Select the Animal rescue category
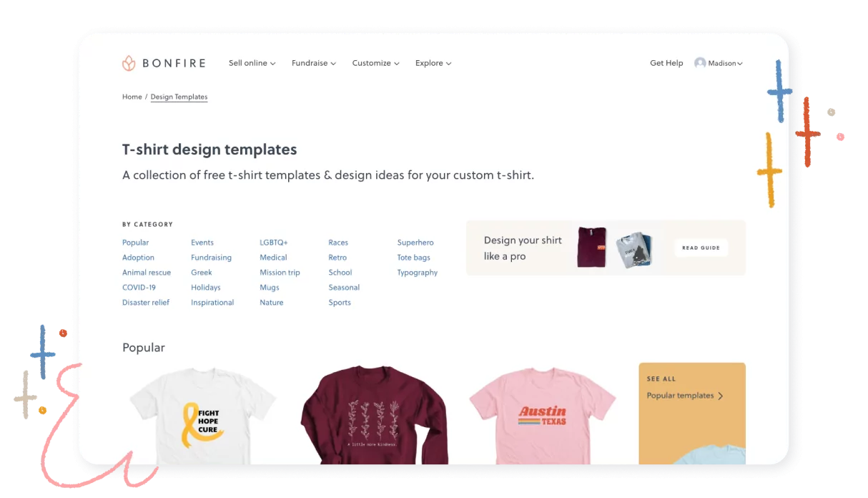 click(147, 273)
